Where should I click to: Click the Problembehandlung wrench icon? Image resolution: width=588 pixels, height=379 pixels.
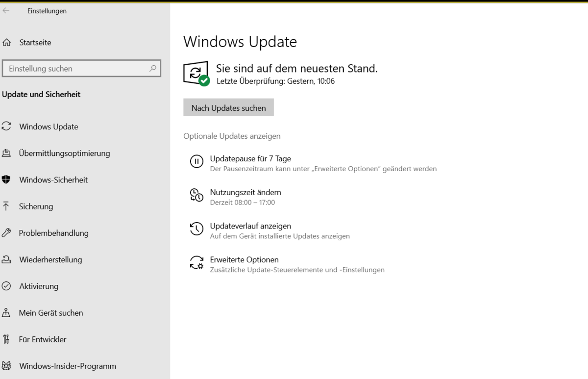pos(6,233)
